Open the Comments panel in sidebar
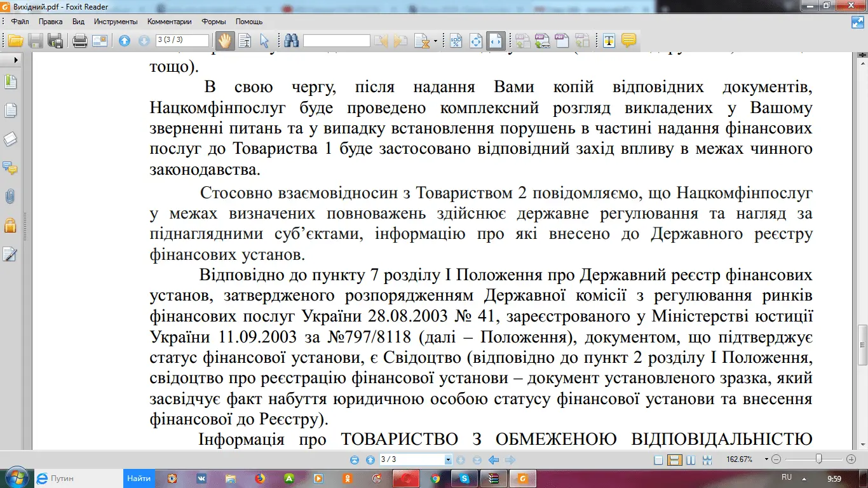Viewport: 868px width, 488px height. coord(10,168)
